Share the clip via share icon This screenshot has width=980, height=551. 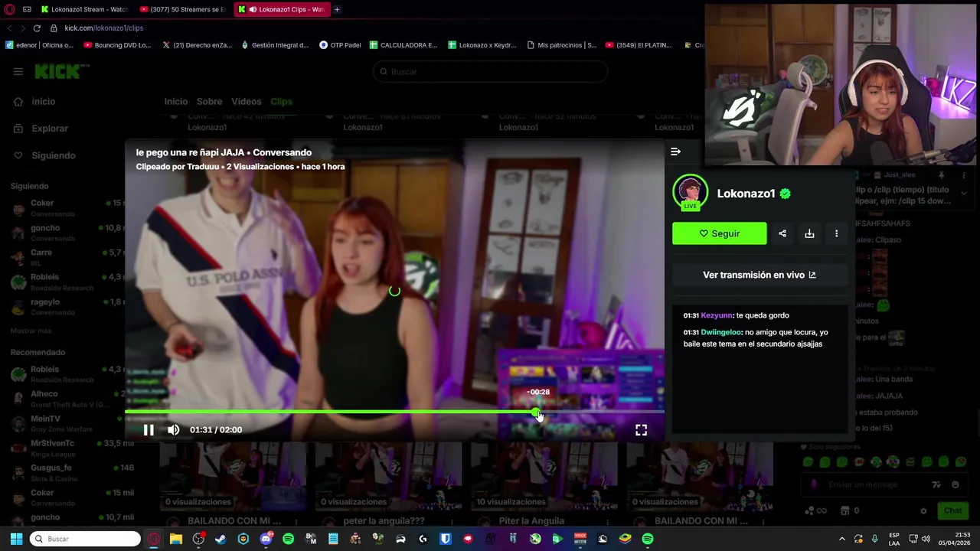click(782, 233)
